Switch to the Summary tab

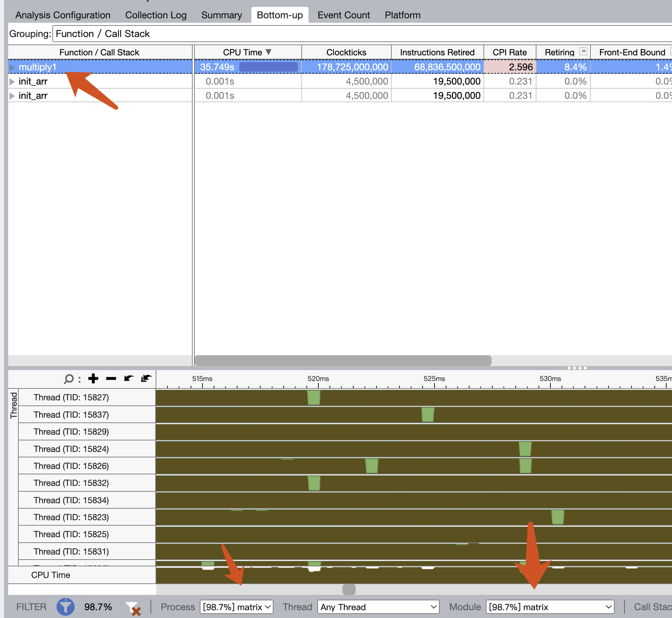click(x=221, y=15)
